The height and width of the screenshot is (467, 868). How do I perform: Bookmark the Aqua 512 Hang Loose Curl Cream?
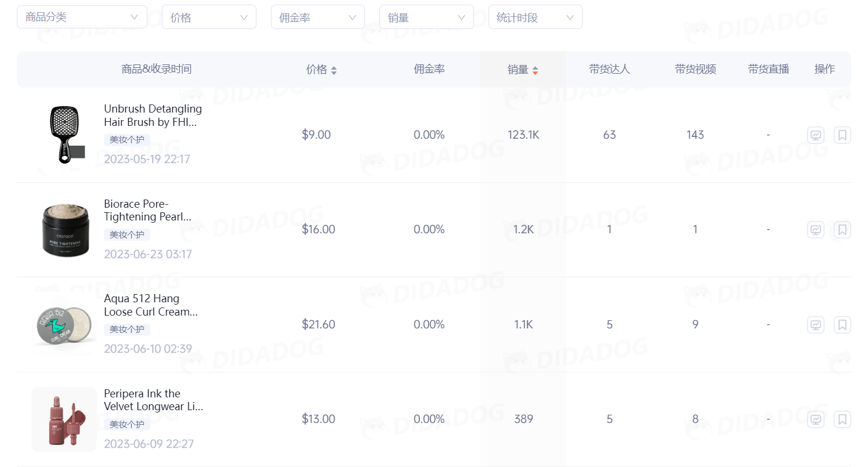click(x=842, y=325)
